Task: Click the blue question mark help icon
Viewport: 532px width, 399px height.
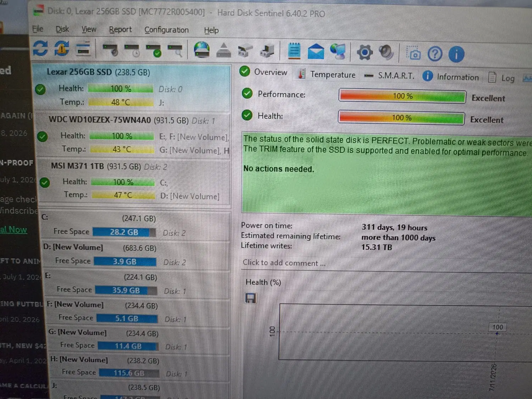Action: coord(435,54)
